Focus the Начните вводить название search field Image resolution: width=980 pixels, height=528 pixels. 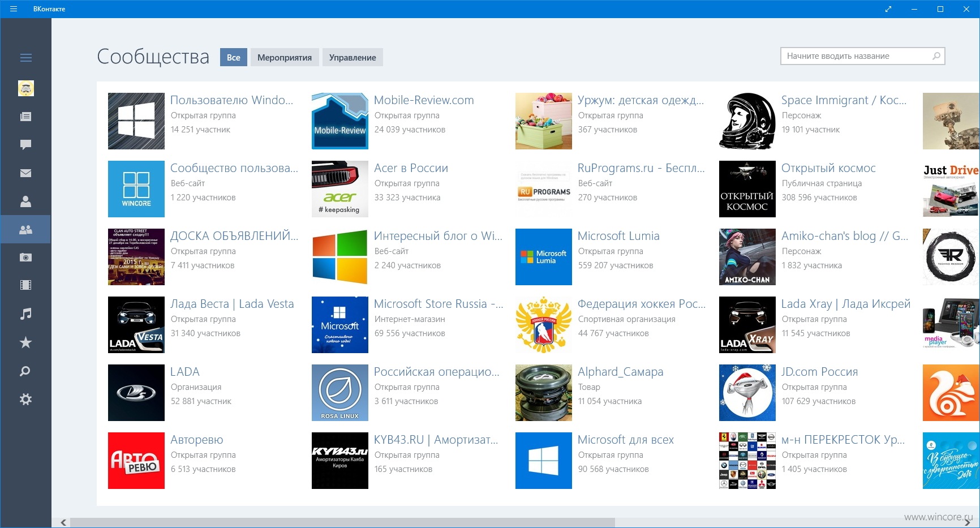point(862,56)
